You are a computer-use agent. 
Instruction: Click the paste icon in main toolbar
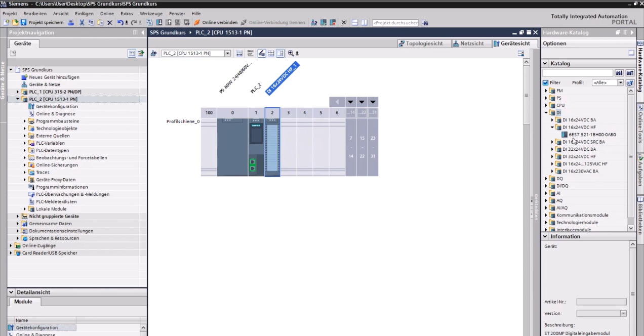100,23
